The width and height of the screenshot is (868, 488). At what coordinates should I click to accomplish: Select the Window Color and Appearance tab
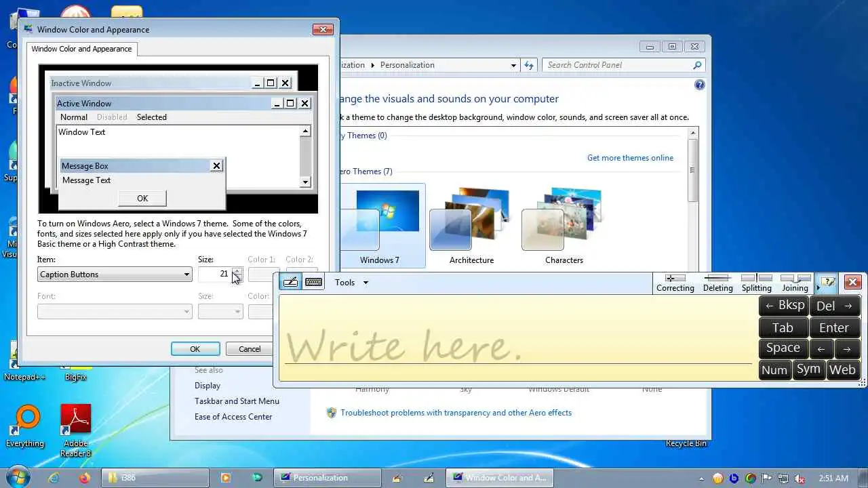[x=81, y=49]
